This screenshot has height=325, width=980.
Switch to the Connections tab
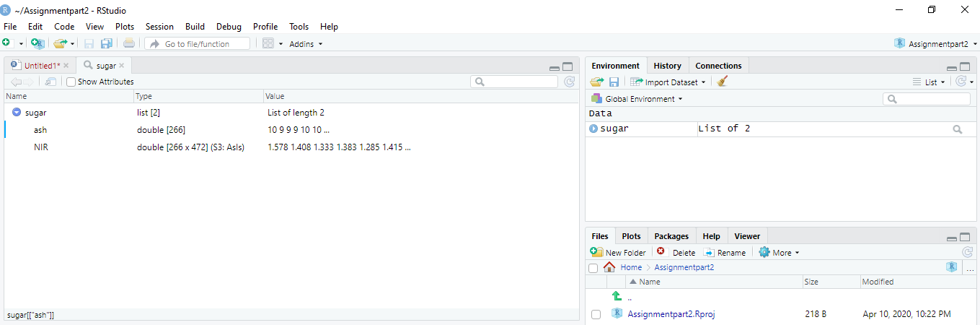[718, 66]
